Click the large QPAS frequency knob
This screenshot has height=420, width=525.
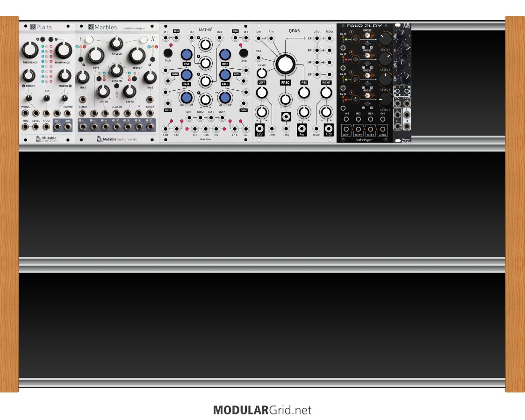click(x=285, y=64)
